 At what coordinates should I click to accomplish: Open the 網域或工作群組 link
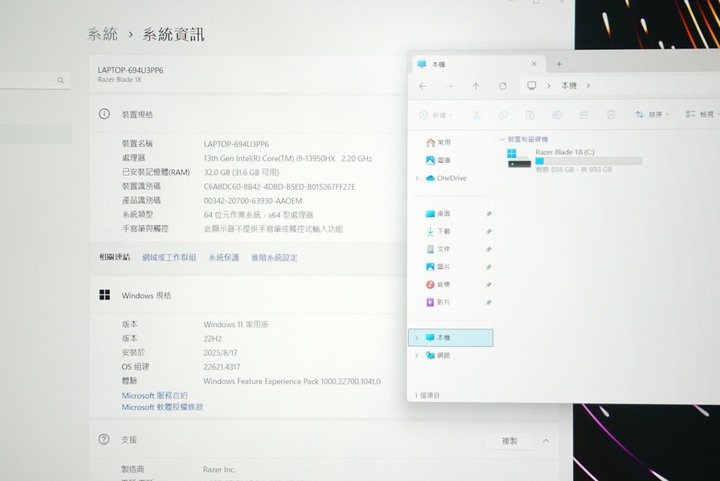pyautogui.click(x=169, y=257)
